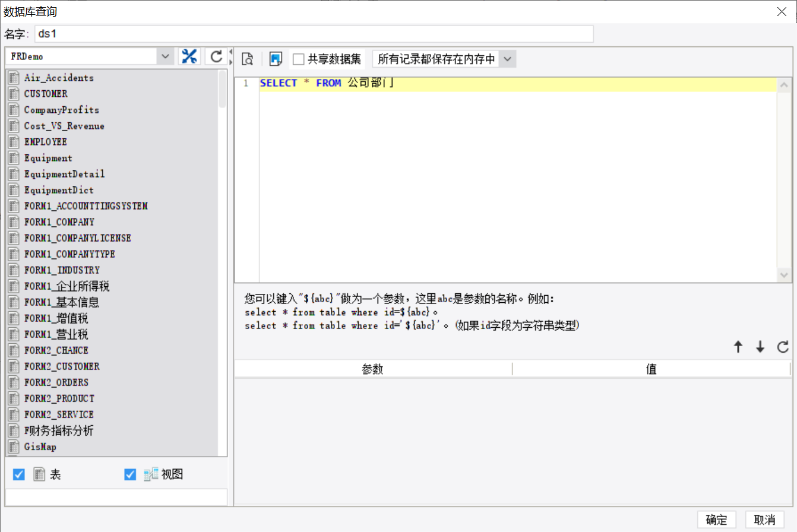
Task: Move parameter up with the up arrow
Action: (738, 347)
